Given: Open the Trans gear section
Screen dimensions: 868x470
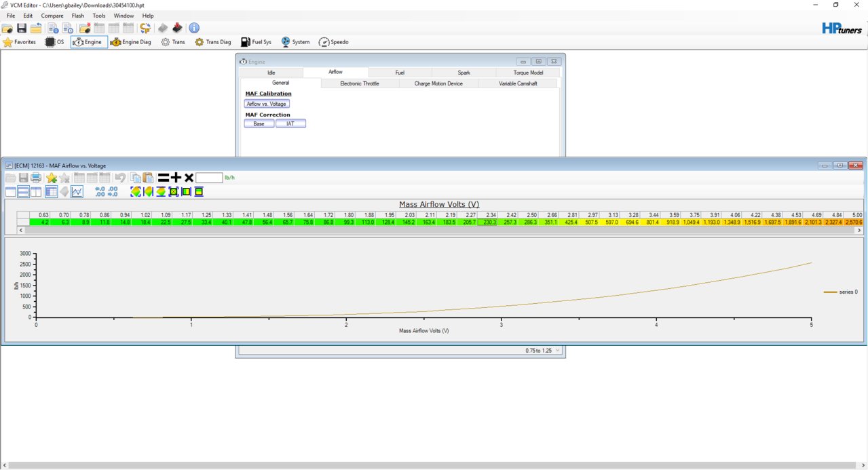Looking at the screenshot, I should (x=173, y=42).
